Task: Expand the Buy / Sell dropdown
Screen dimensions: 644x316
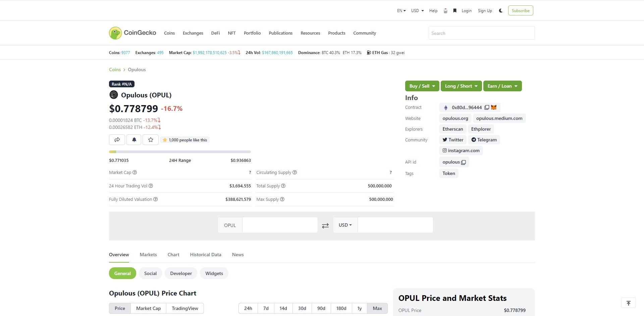Action: (422, 86)
